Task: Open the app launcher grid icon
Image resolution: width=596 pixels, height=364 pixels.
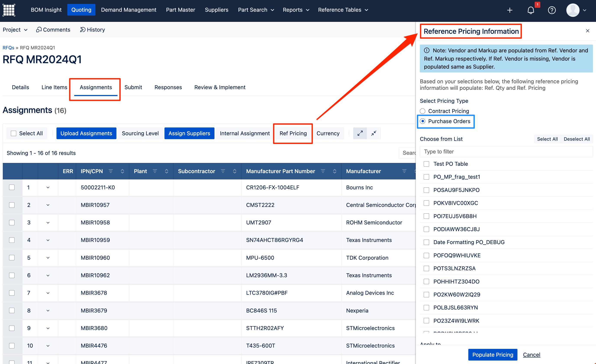Action: [9, 10]
